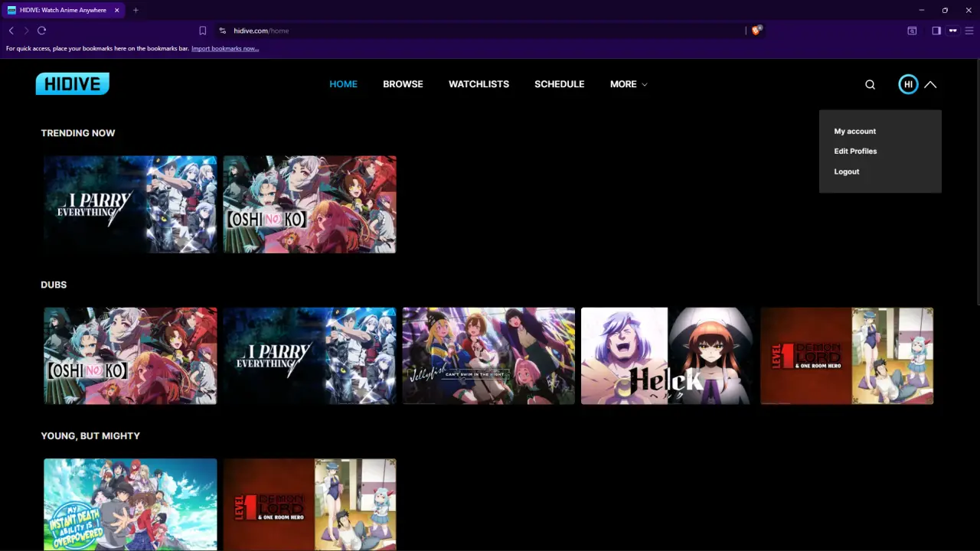This screenshot has width=980, height=551.
Task: Open the search magnifier icon
Action: coord(870,84)
